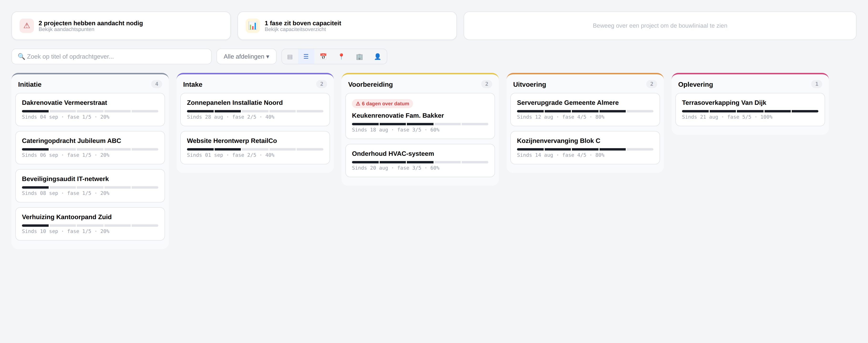Click the magnifier icon in search box

21,56
